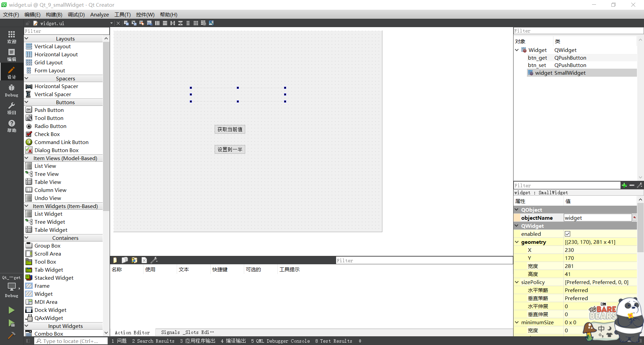The height and width of the screenshot is (345, 644).
Task: Toggle the enabled property checkbox
Action: pyautogui.click(x=568, y=234)
